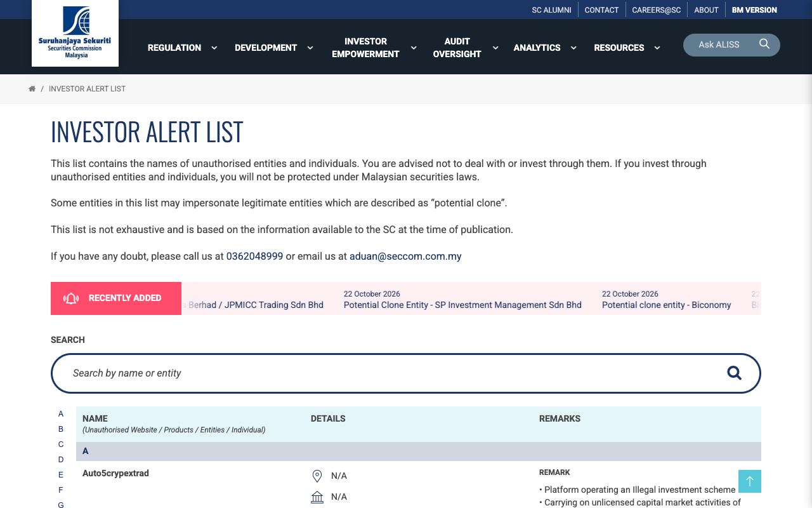812x508 pixels.
Task: Click the home icon in breadcrumb
Action: coord(32,89)
